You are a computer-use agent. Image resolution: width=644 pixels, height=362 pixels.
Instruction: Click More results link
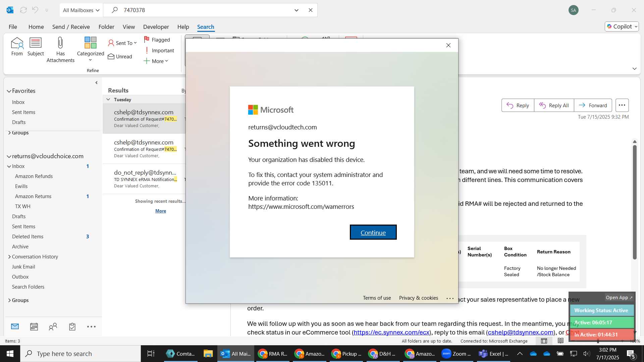coord(161,211)
